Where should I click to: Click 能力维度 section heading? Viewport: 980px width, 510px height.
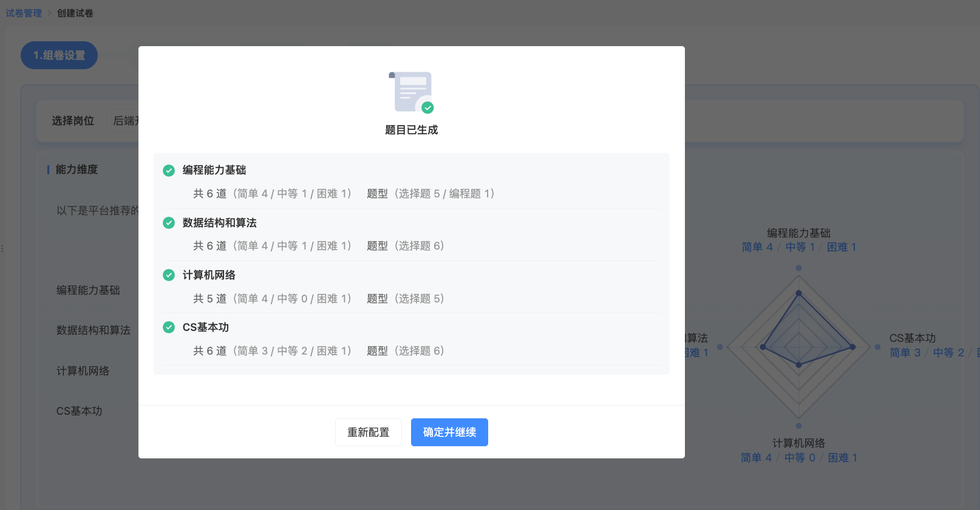coord(77,169)
